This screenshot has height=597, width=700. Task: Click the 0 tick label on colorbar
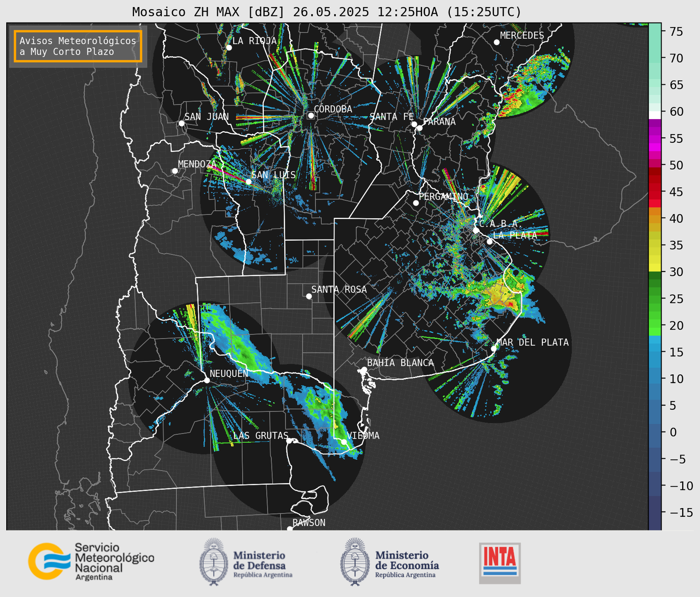coord(673,432)
